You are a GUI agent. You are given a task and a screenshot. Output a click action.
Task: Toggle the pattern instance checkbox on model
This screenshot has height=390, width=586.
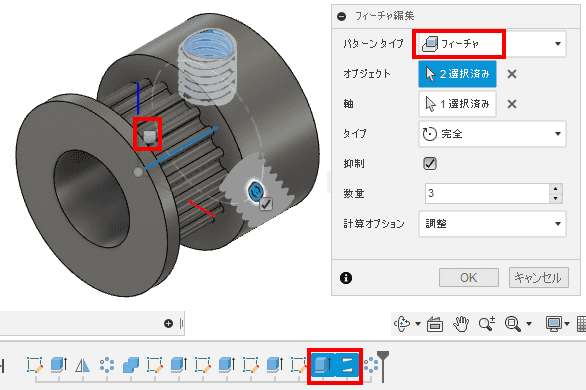266,204
